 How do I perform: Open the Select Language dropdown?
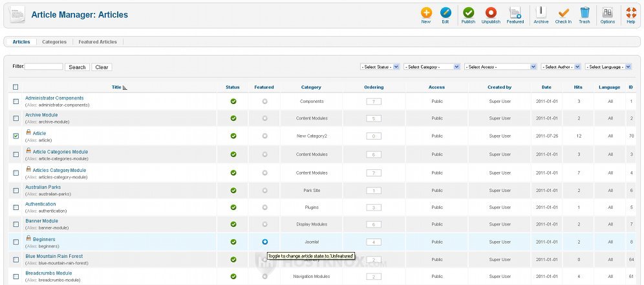608,67
